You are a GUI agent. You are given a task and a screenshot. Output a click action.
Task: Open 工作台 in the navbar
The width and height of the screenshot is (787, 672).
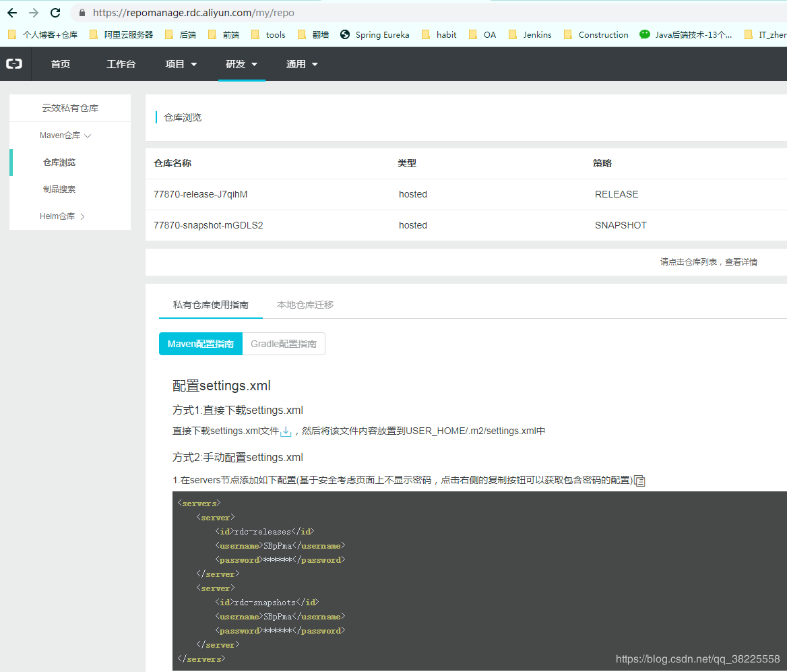(x=121, y=64)
